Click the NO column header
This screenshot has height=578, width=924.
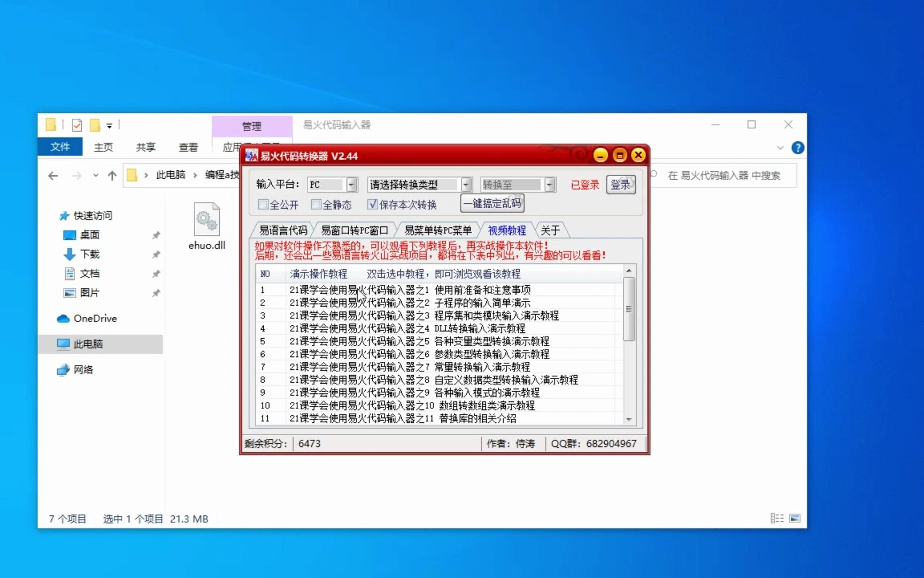(270, 274)
